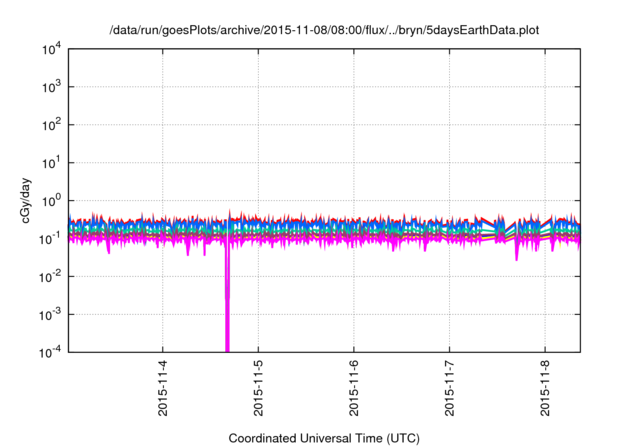This screenshot has height=448, width=640.
Task: Click the 2015-11-5 x-axis date label
Action: point(258,388)
